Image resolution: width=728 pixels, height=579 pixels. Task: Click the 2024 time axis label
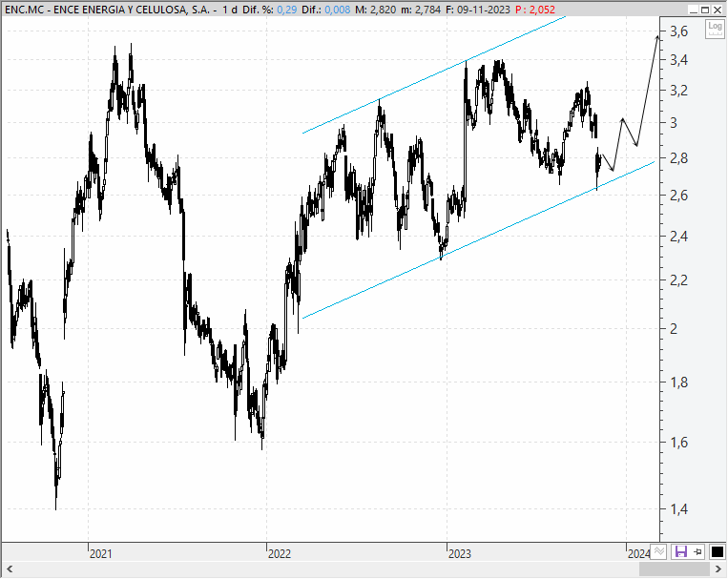[638, 553]
